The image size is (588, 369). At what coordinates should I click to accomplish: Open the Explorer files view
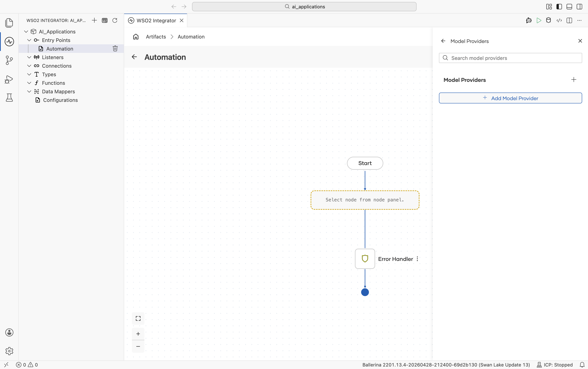click(x=9, y=23)
